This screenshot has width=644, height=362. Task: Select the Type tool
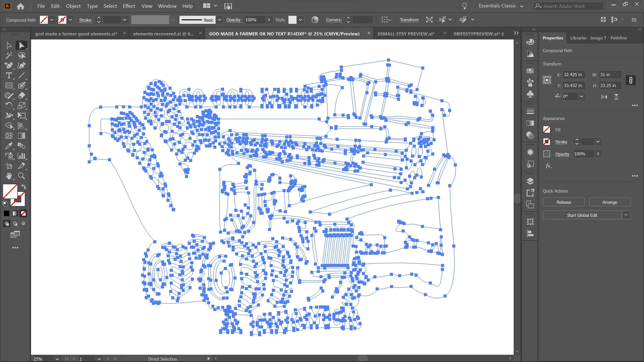(x=9, y=76)
